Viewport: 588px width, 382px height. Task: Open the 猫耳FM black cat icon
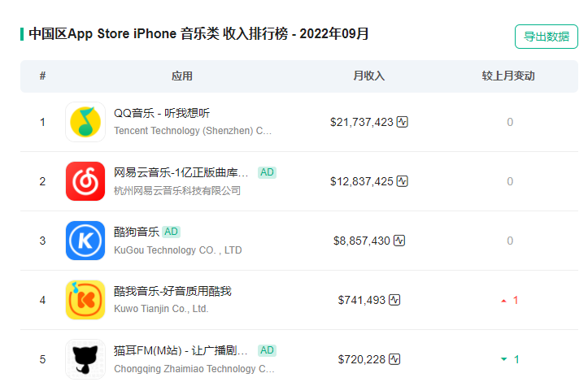click(85, 359)
